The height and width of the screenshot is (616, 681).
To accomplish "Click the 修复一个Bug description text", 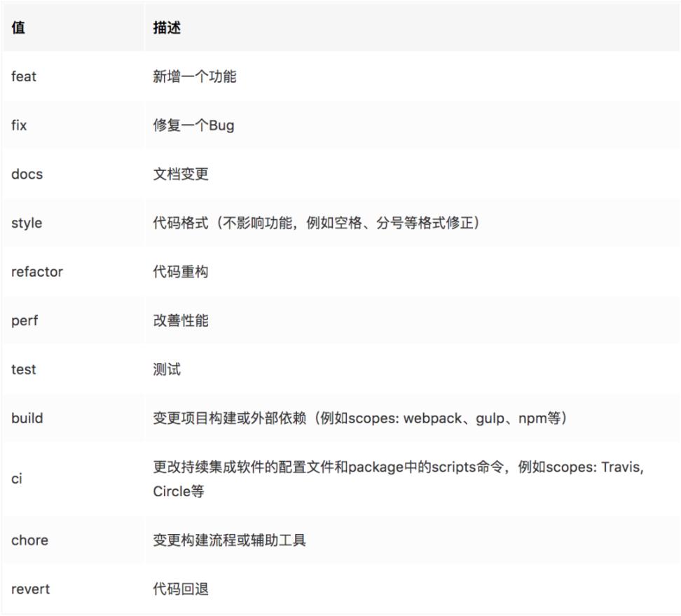I will click(x=193, y=125).
